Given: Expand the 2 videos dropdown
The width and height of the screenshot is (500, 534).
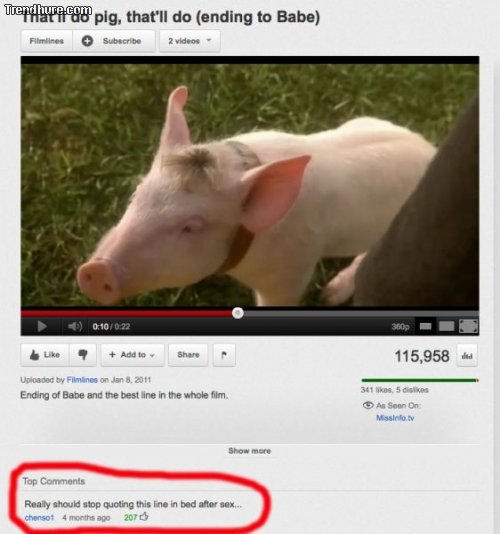Looking at the screenshot, I should 189,41.
